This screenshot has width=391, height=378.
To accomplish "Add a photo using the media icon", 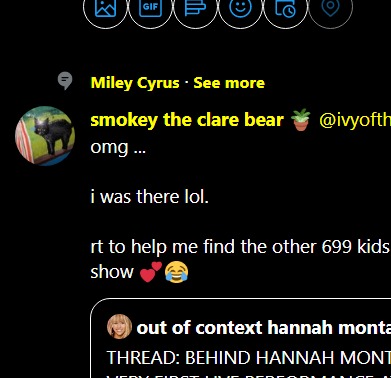I will pos(105,7).
